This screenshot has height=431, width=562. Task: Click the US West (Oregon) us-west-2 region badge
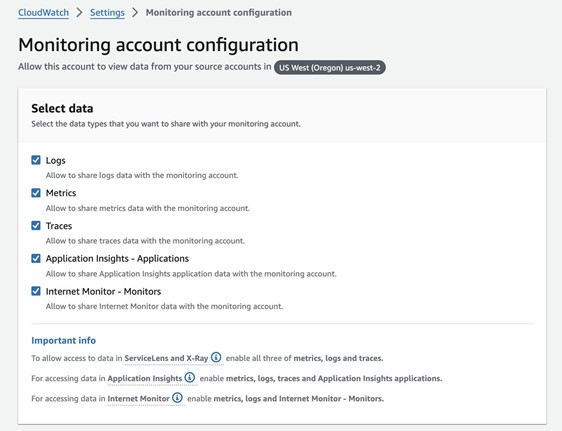tap(330, 67)
